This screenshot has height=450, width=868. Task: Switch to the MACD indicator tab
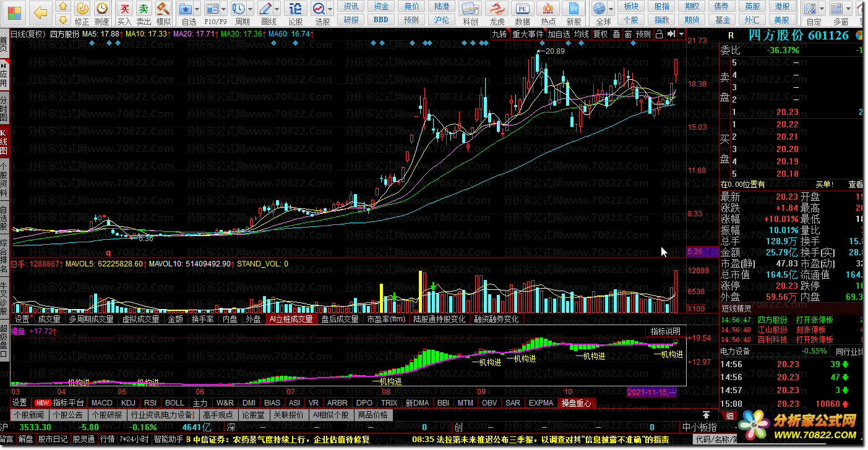point(102,403)
